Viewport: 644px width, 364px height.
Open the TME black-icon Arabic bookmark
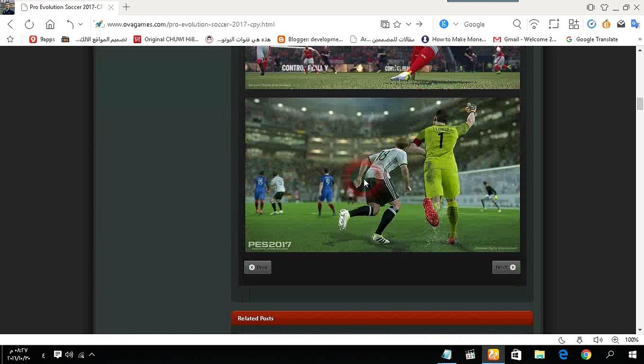click(x=94, y=39)
